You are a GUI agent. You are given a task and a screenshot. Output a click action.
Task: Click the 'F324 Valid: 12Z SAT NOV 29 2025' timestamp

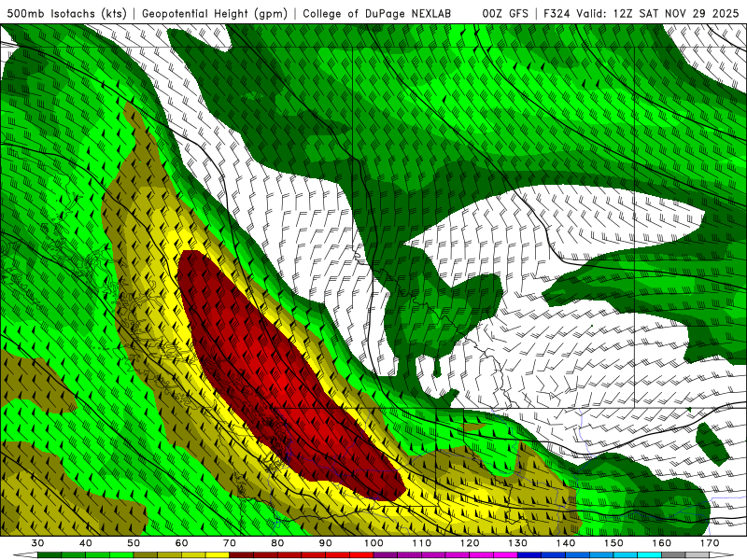641,14
